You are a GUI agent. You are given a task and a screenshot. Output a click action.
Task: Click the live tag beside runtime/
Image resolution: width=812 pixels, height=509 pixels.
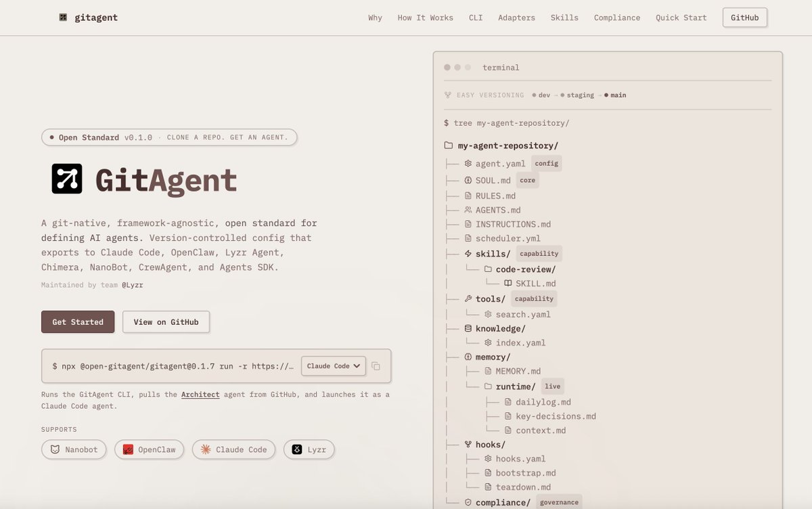tap(553, 387)
